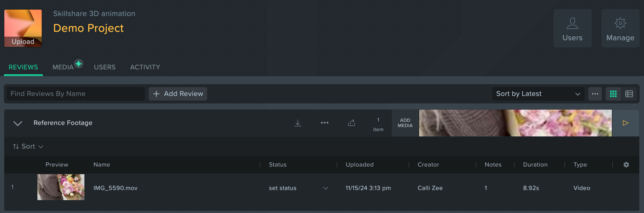This screenshot has width=644, height=213.
Task: Collapse the Reference Footage review
Action: [18, 123]
